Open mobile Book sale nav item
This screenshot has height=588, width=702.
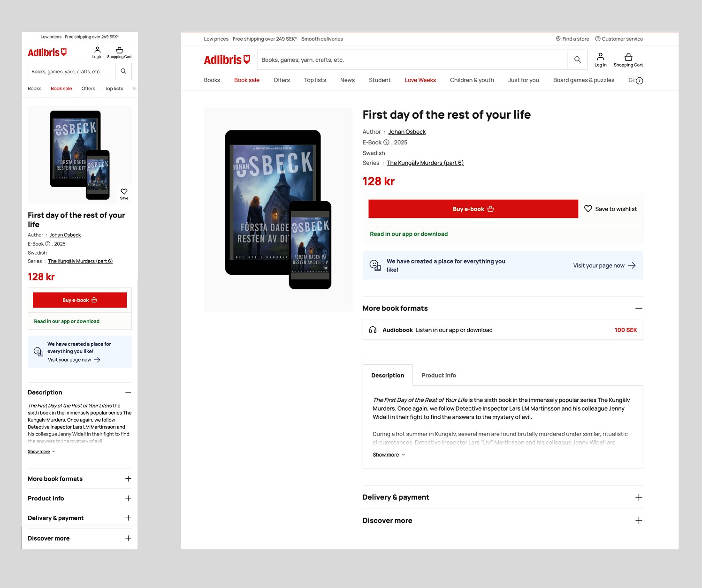coord(61,89)
